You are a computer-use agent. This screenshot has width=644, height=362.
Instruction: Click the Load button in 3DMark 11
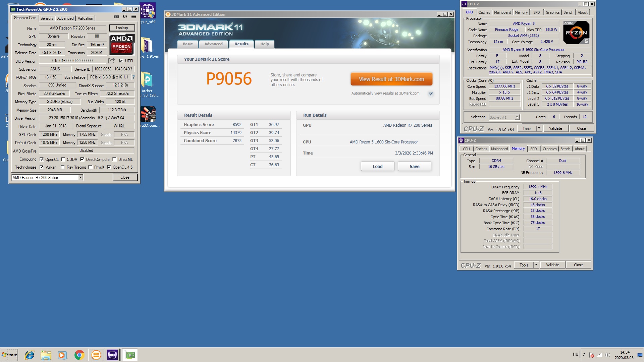coord(378,166)
